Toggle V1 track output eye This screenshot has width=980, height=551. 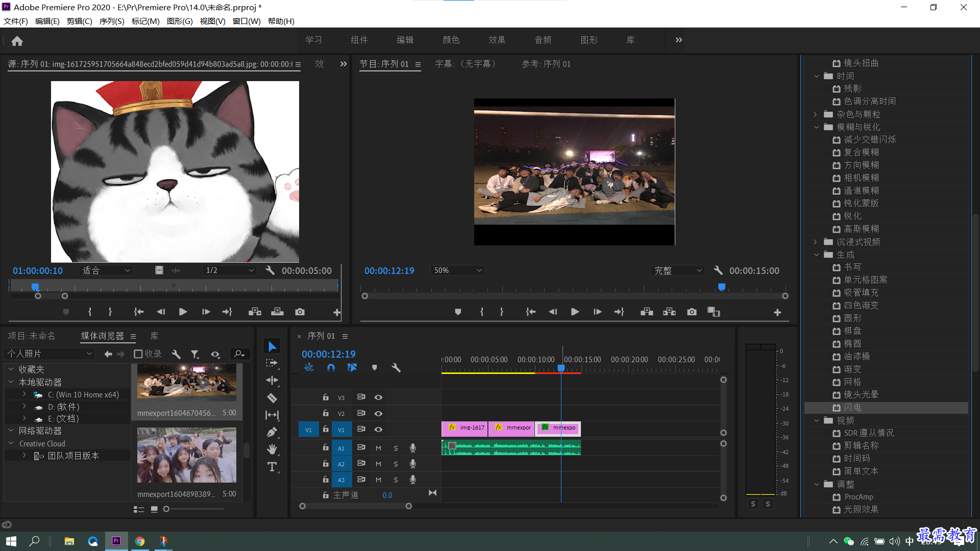click(378, 429)
